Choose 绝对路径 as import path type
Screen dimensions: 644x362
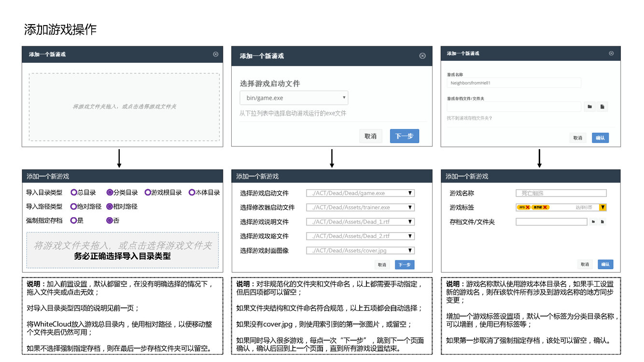pyautogui.click(x=74, y=207)
